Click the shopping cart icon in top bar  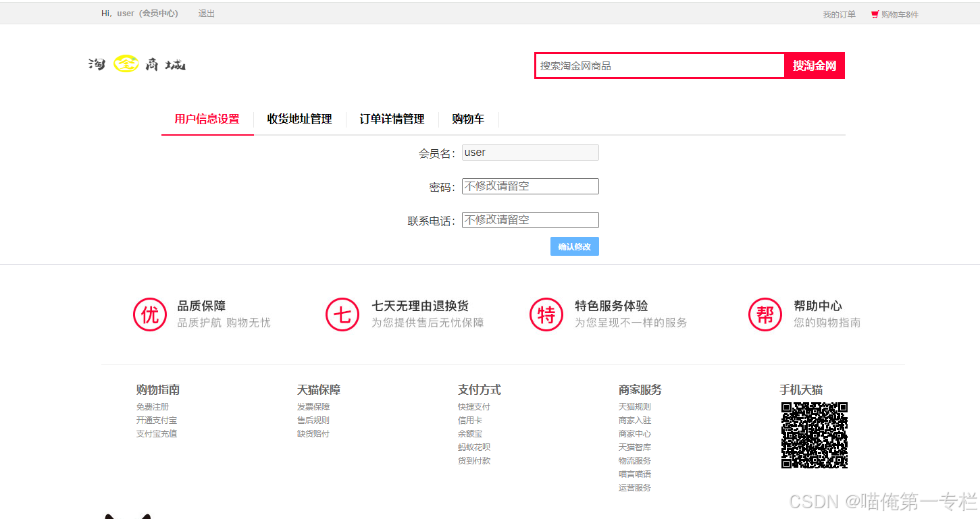point(875,14)
